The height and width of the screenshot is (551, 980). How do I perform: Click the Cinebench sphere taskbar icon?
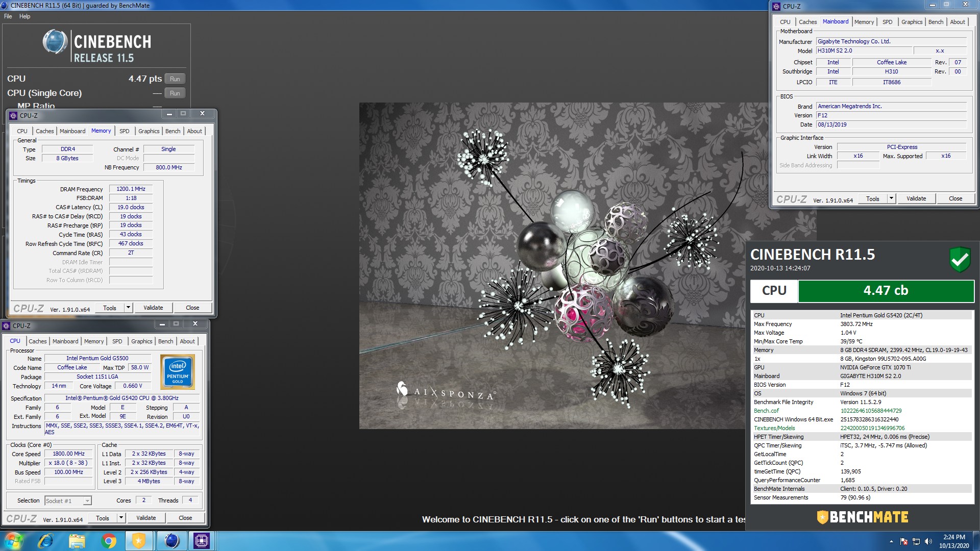tap(172, 541)
